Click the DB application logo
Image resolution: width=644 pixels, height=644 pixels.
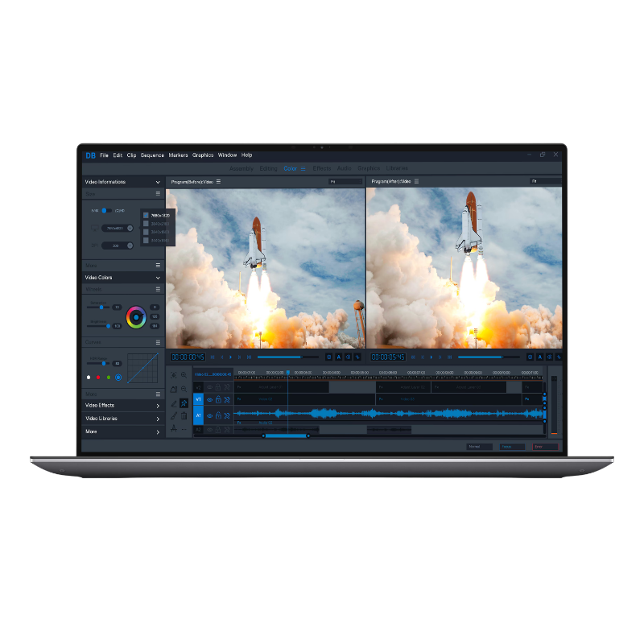90,155
